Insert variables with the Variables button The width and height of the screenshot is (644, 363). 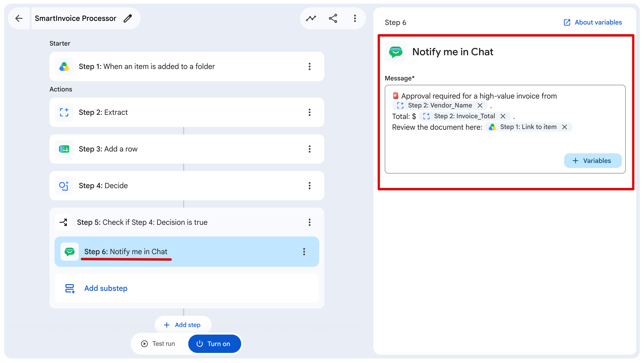coord(592,161)
